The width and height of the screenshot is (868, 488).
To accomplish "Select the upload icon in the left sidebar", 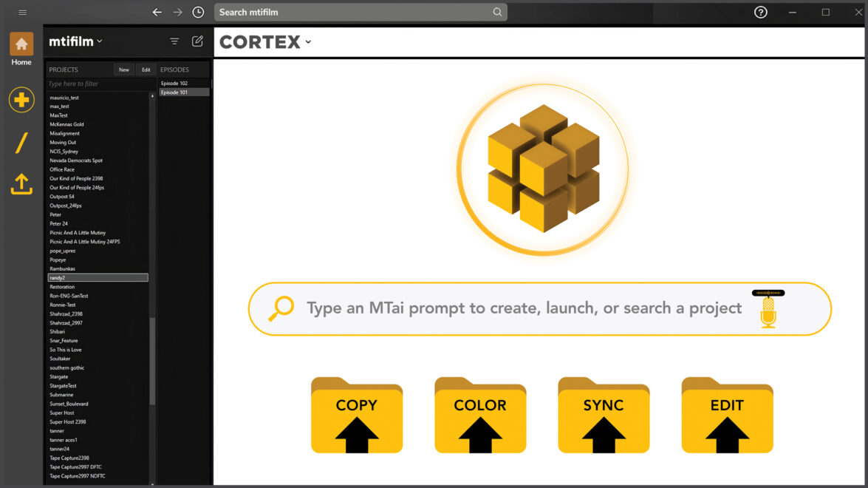I will click(x=21, y=185).
